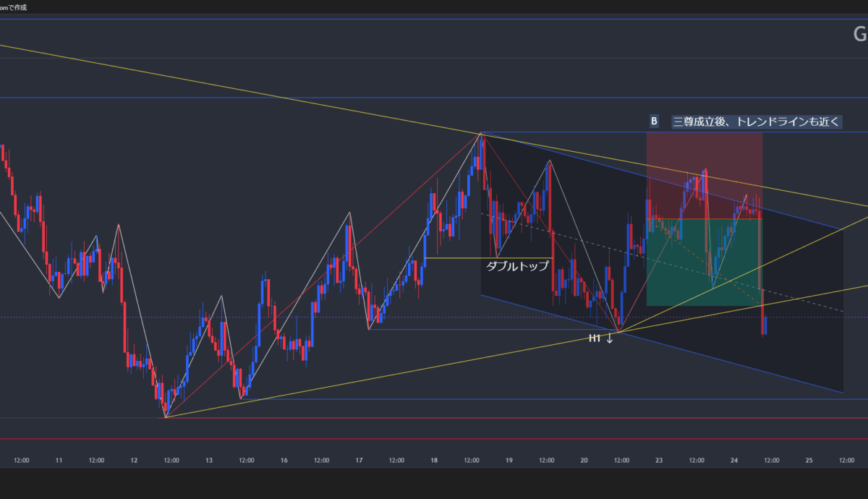This screenshot has height=499, width=868.
Task: Click the 23 date label on the time axis
Action: pos(660,460)
